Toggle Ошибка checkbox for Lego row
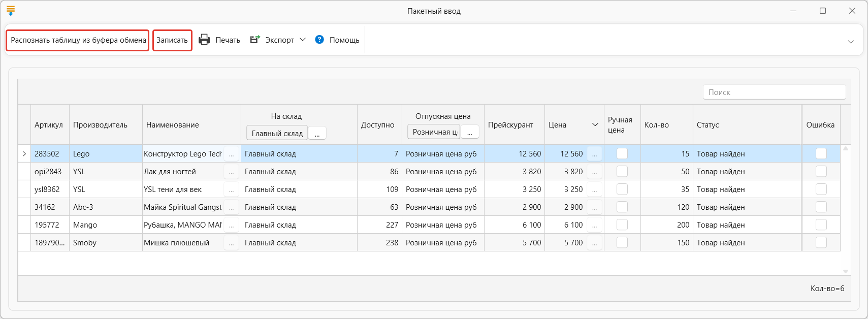 pos(821,153)
